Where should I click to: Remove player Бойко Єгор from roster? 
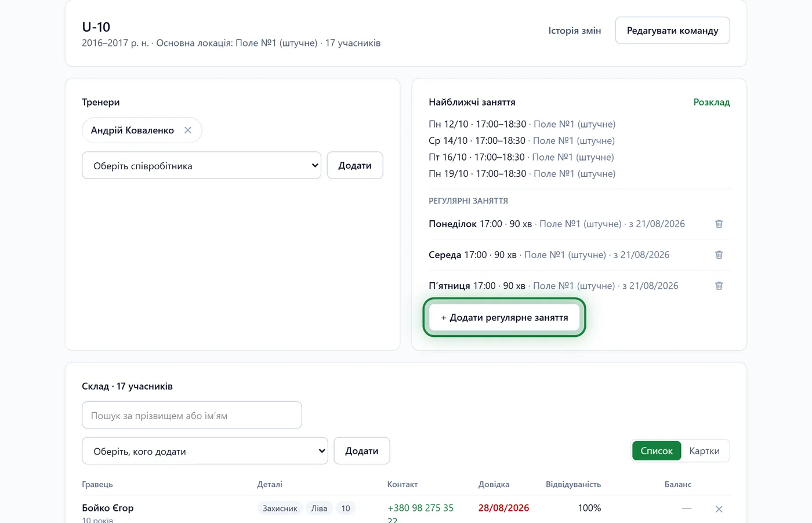[719, 509]
